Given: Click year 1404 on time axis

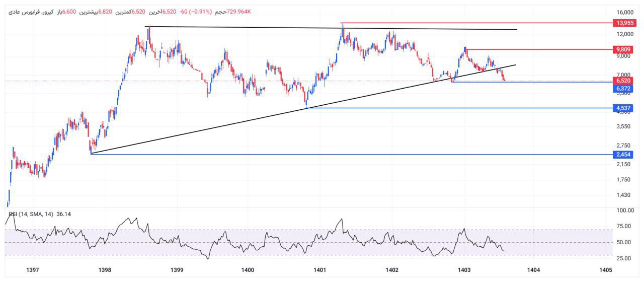Looking at the screenshot, I should [533, 270].
